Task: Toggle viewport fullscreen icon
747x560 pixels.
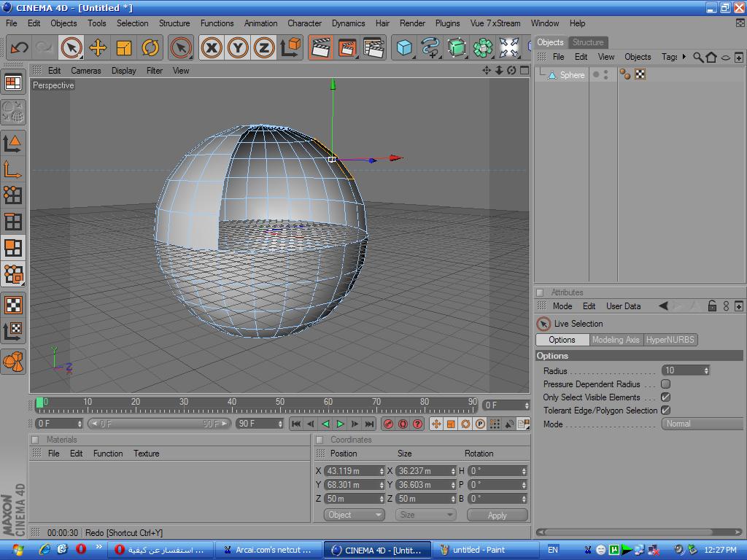Action: pos(525,71)
